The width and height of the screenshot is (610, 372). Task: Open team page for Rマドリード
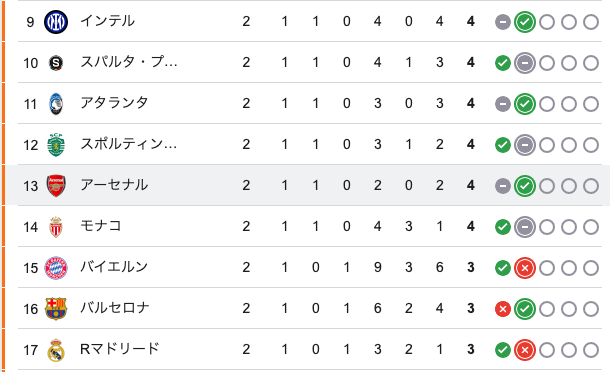tap(119, 349)
